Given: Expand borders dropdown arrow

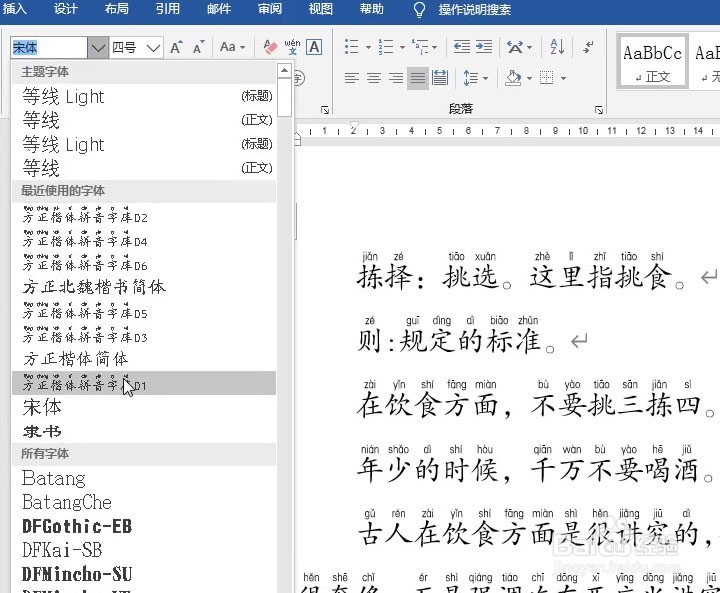Looking at the screenshot, I should [563, 79].
